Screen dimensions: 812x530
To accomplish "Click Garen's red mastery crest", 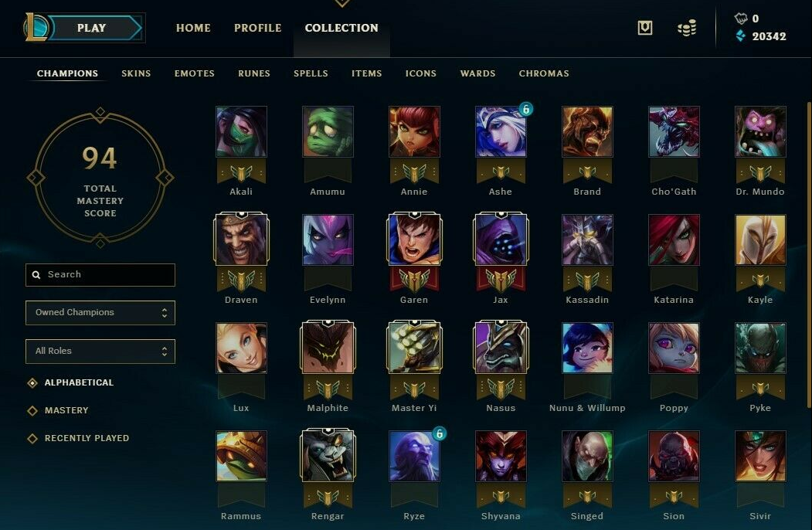I will pyautogui.click(x=414, y=280).
